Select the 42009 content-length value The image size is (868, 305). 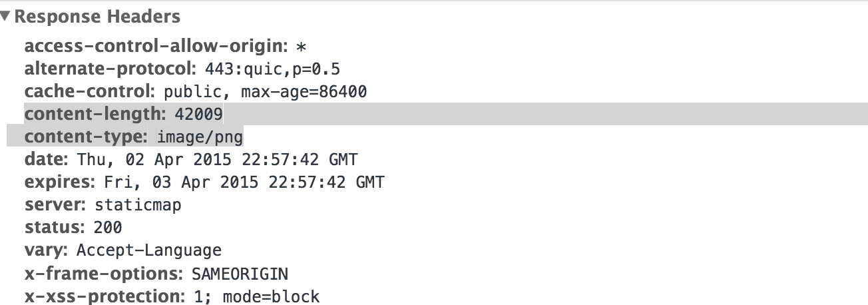click(x=198, y=115)
